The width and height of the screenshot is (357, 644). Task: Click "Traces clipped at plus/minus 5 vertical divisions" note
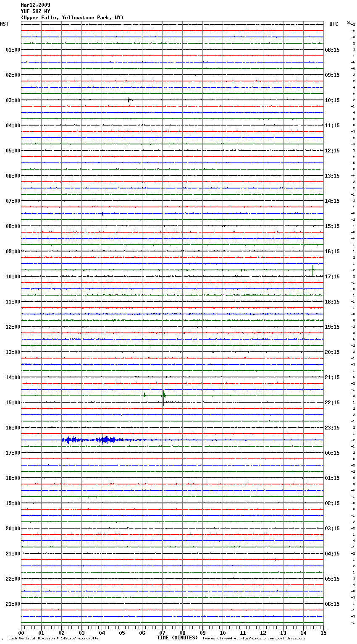[254, 638]
